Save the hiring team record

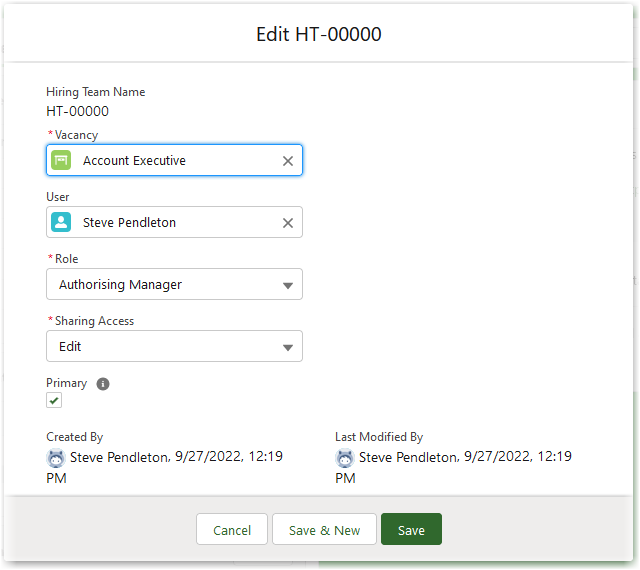coord(411,530)
